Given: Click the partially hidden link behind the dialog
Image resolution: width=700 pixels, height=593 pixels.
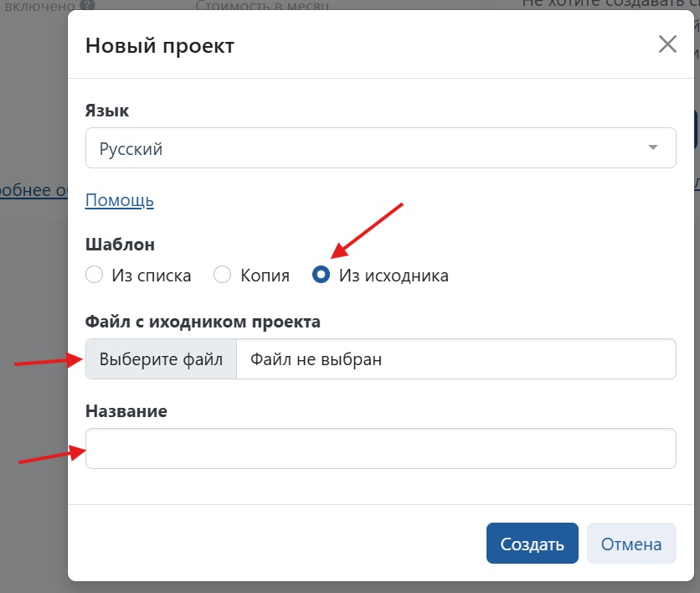Looking at the screenshot, I should pyautogui.click(x=33, y=190).
